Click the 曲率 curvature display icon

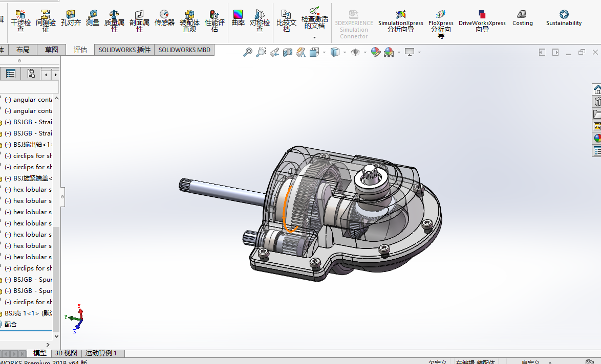pyautogui.click(x=238, y=18)
